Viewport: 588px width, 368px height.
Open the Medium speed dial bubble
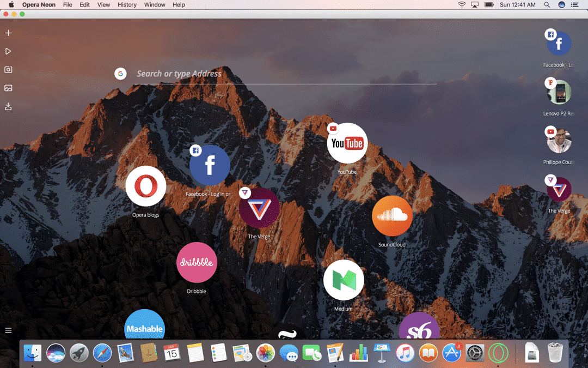coord(344,280)
